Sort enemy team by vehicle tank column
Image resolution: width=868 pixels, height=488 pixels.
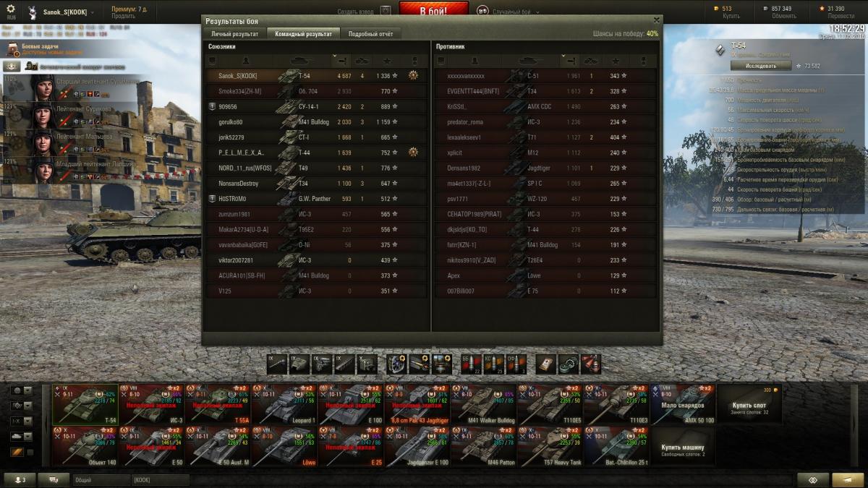coord(530,61)
